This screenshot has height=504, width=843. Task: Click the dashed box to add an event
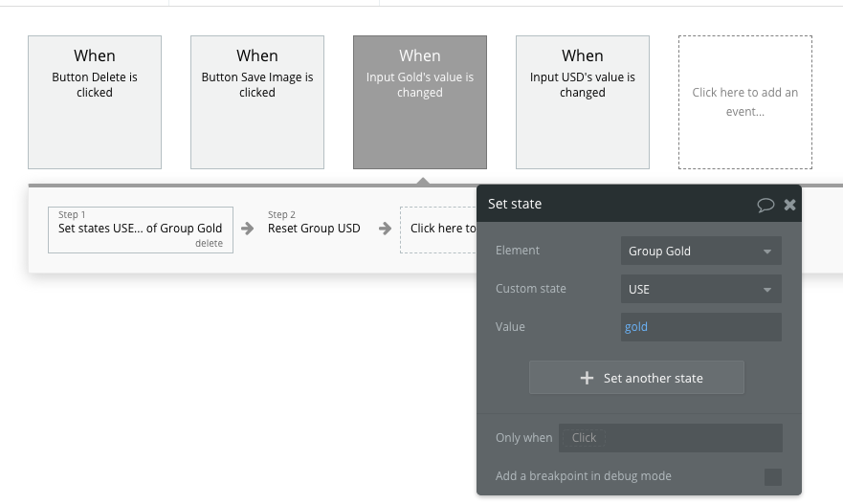point(745,102)
